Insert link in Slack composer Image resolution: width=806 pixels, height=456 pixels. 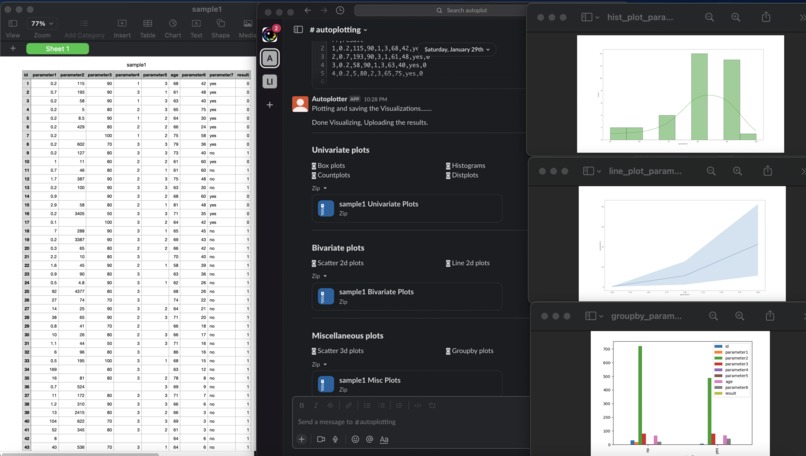click(x=349, y=405)
